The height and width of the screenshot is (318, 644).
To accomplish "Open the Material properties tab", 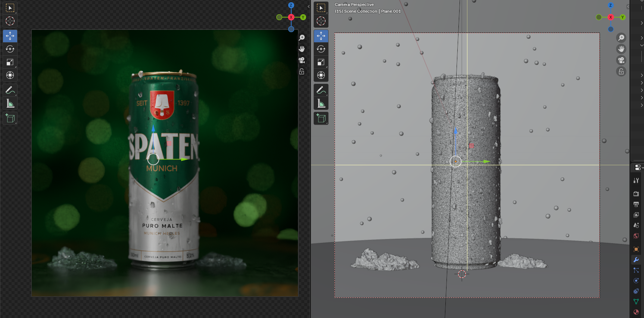I will [636, 312].
